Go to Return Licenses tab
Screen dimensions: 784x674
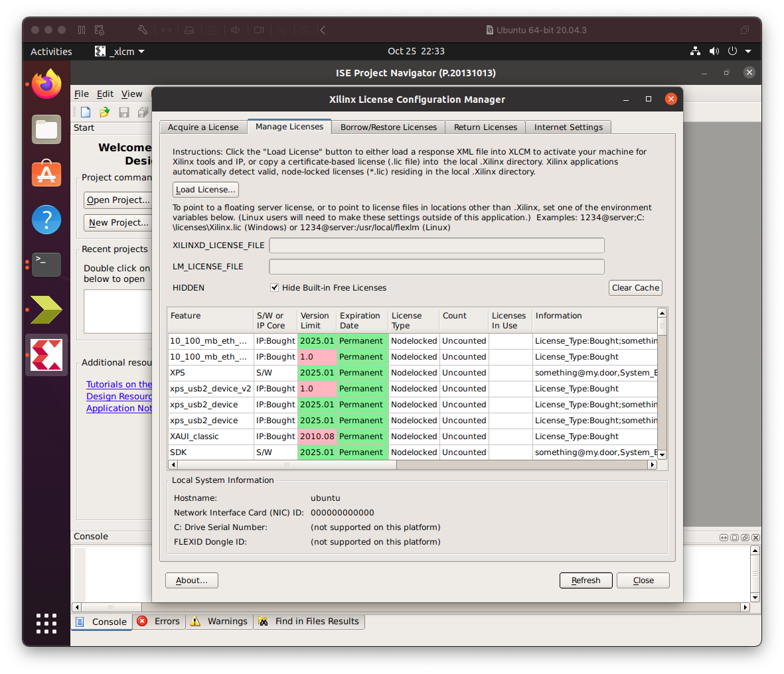[x=485, y=127]
